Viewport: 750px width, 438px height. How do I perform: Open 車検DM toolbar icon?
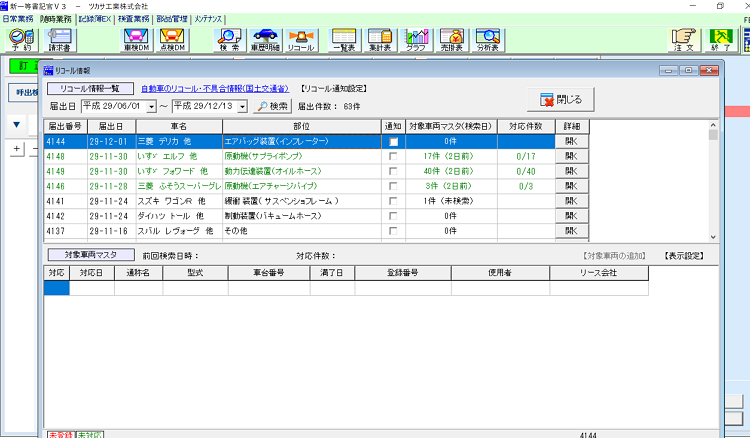[136, 40]
